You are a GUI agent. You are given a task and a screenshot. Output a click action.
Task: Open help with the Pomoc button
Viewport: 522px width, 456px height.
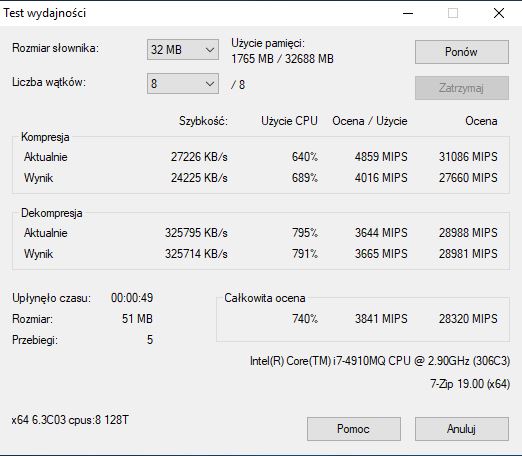coord(354,429)
